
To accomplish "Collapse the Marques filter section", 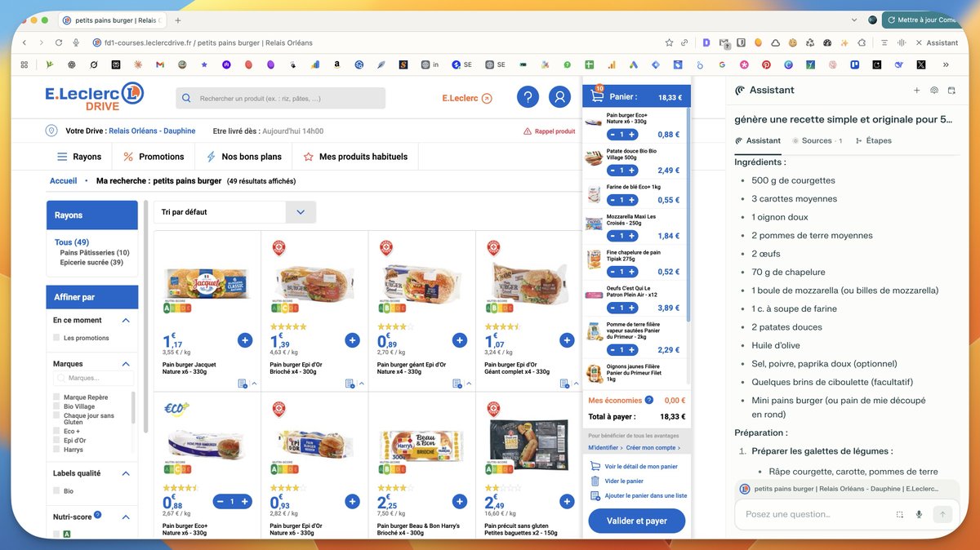I will [126, 364].
